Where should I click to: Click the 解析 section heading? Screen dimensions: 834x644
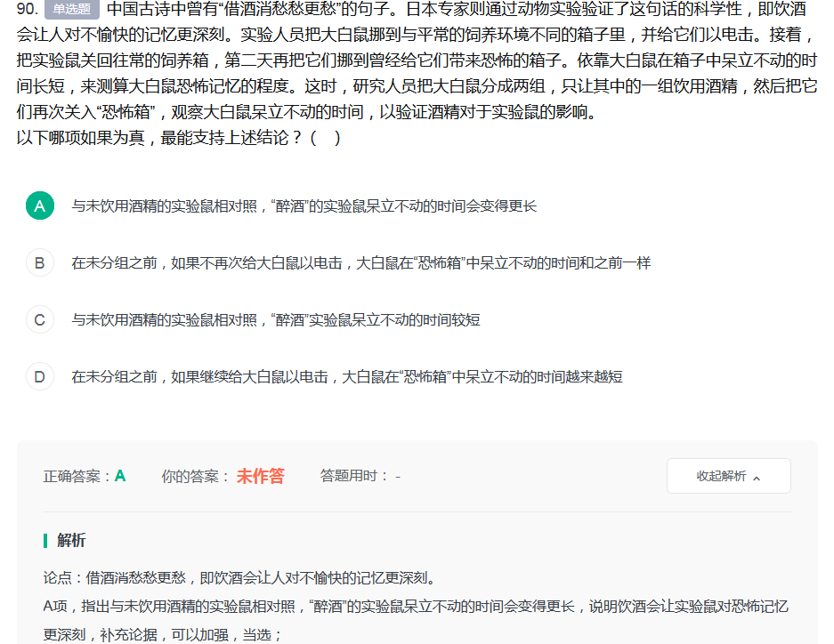pos(71,541)
